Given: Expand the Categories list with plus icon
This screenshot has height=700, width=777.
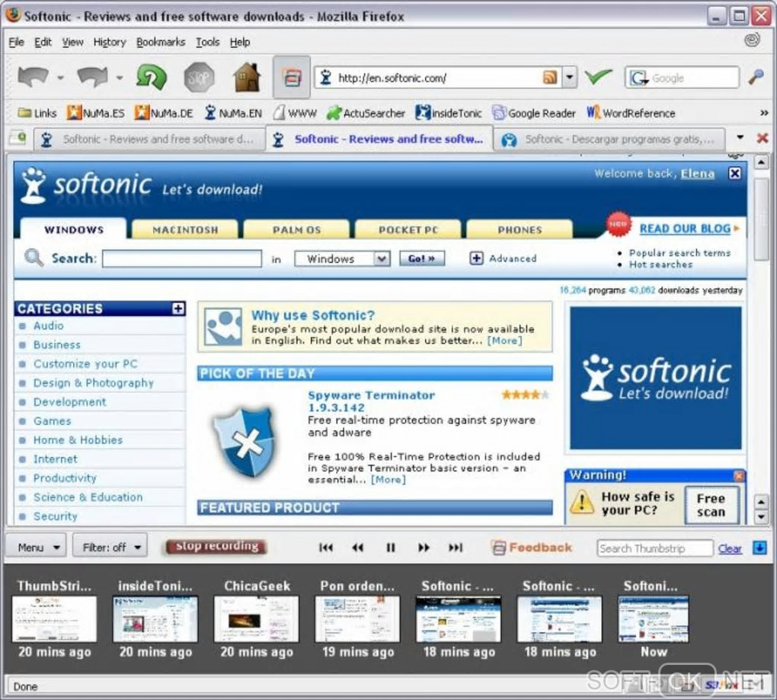Looking at the screenshot, I should pos(178,308).
